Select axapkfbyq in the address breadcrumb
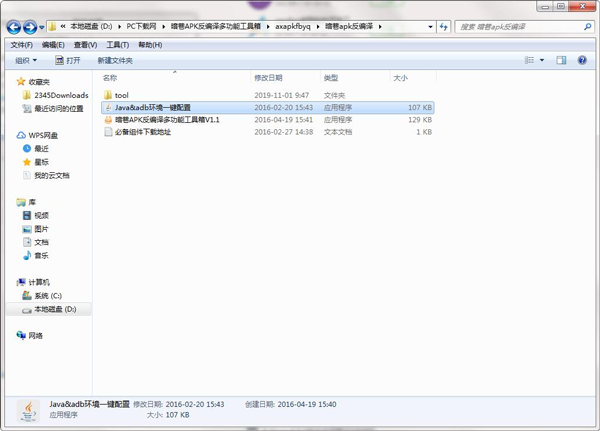 tap(293, 26)
